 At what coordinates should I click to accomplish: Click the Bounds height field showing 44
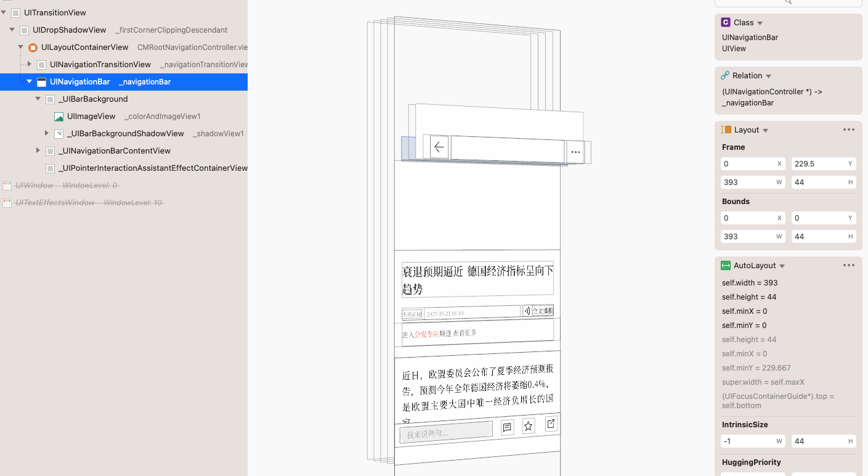click(x=824, y=236)
